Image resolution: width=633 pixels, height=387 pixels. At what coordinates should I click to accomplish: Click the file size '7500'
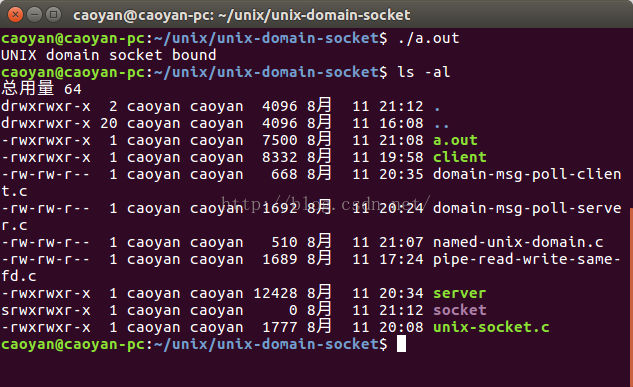click(280, 140)
